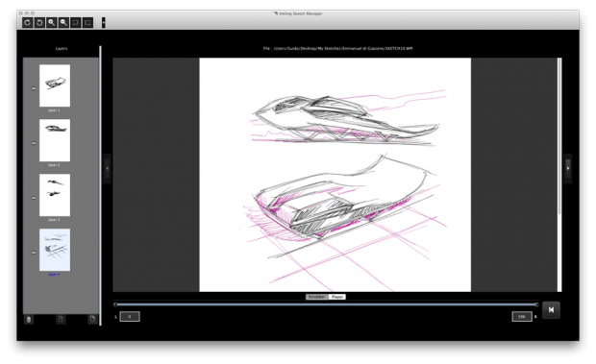Viewport: 596px width, 364px height.
Task: Click the left handle of the scrubber slider
Action: [115, 304]
